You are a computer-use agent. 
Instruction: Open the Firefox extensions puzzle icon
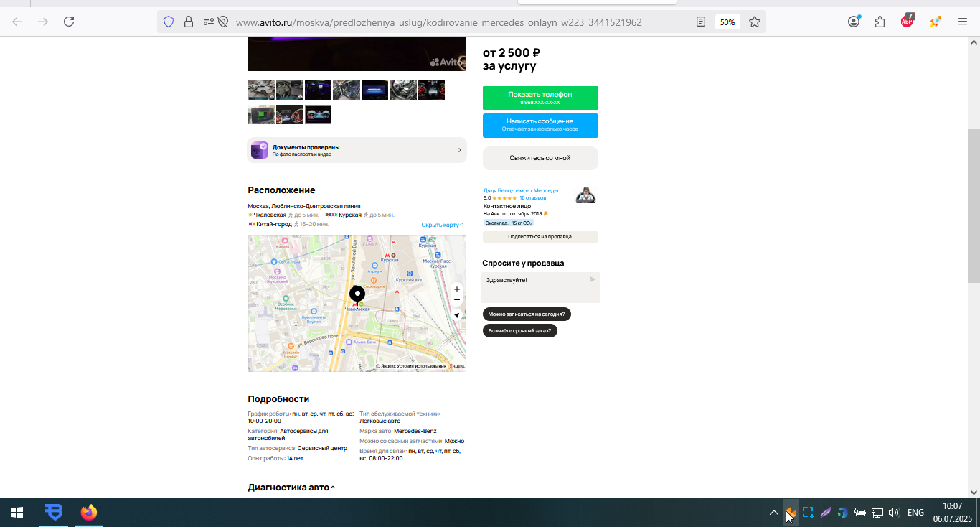(x=880, y=22)
